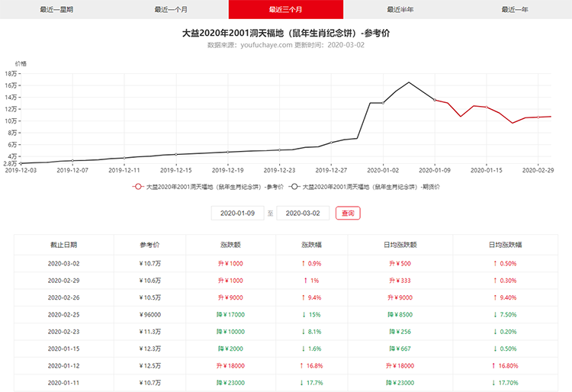Viewport: 572px width, 392px height.
Task: Click the daily change cell 升¥500
Action: click(400, 263)
